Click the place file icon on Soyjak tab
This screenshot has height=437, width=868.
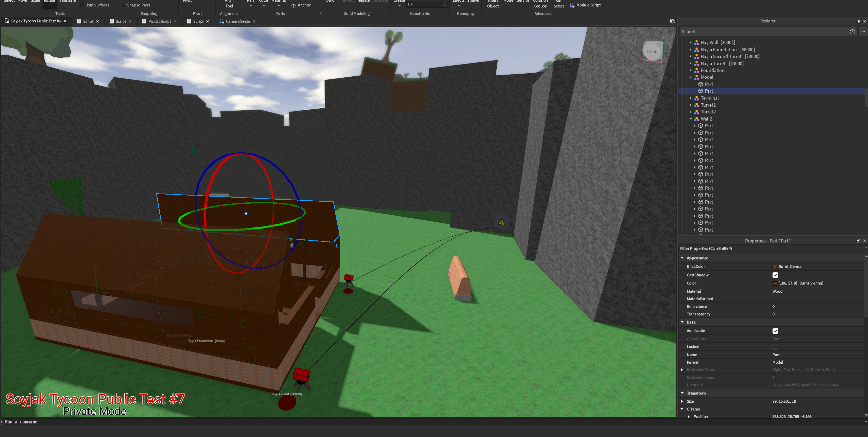click(x=7, y=21)
